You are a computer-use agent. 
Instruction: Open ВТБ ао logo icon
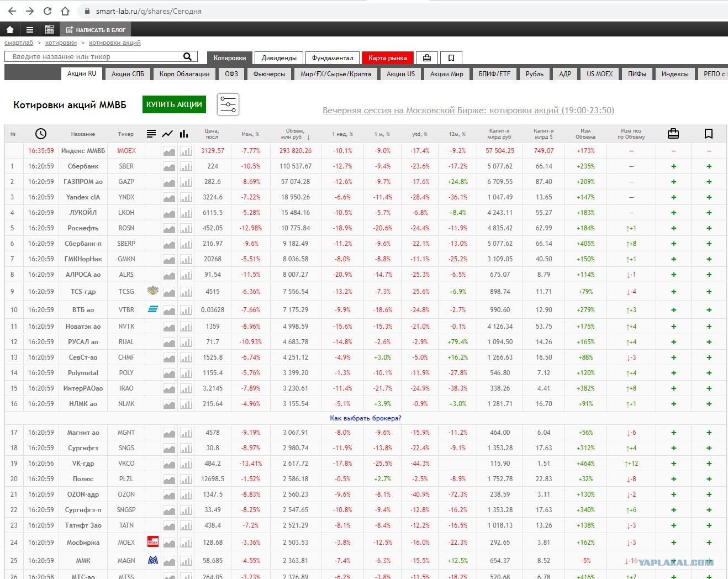click(153, 309)
